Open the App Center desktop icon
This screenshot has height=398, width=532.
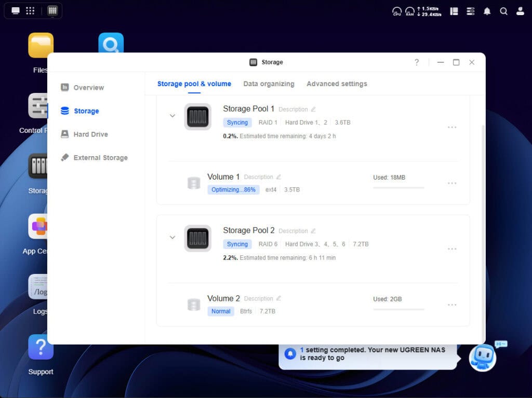[x=39, y=227]
